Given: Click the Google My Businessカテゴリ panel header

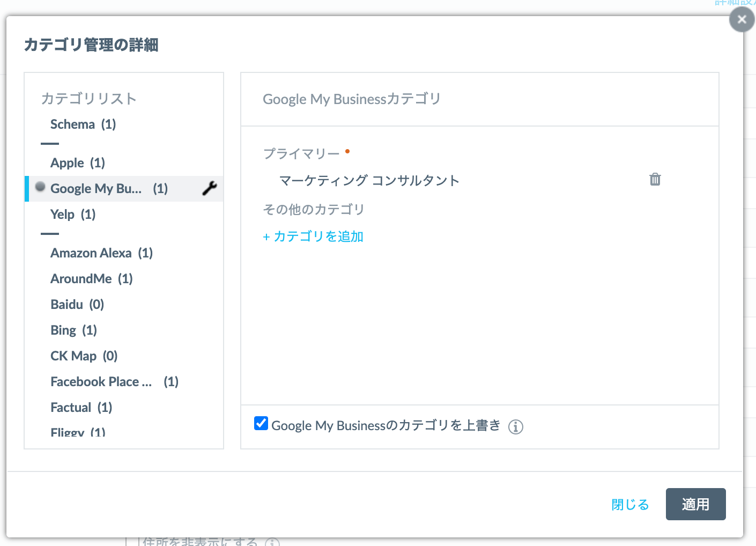Looking at the screenshot, I should coord(352,99).
